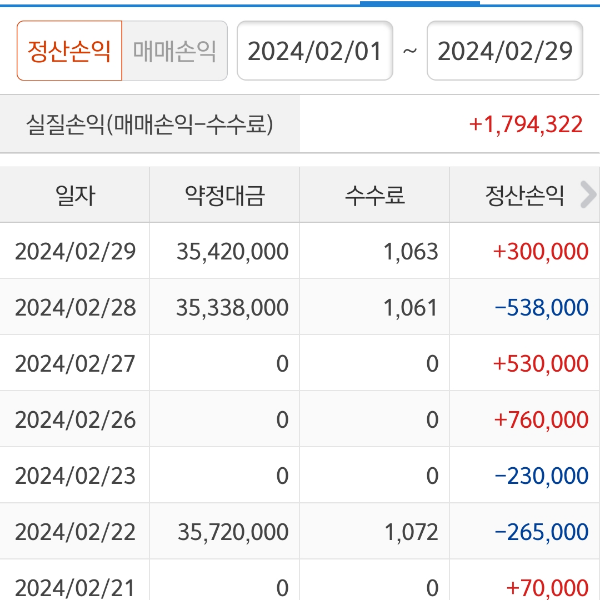The height and width of the screenshot is (600, 600).
Task: Select the 2024/02/23 row date
Action: [75, 475]
